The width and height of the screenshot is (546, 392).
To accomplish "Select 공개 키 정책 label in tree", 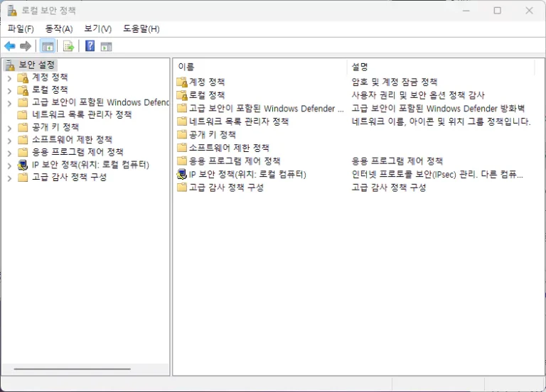I will (x=55, y=127).
